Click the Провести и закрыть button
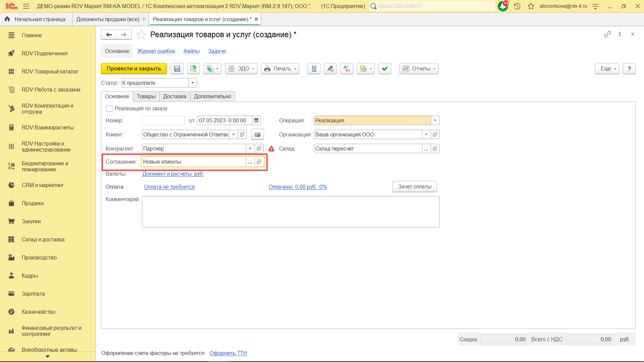This screenshot has height=362, width=644. click(134, 69)
